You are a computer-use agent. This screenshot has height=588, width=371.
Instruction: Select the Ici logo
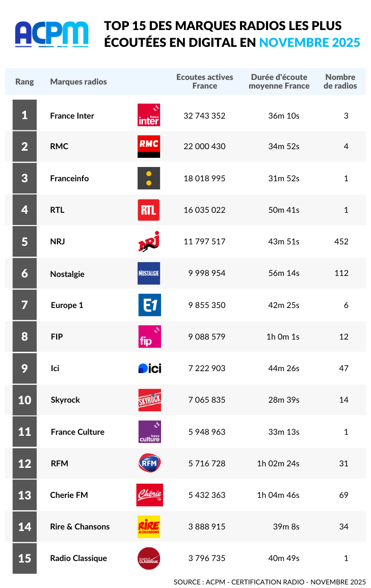pyautogui.click(x=149, y=368)
